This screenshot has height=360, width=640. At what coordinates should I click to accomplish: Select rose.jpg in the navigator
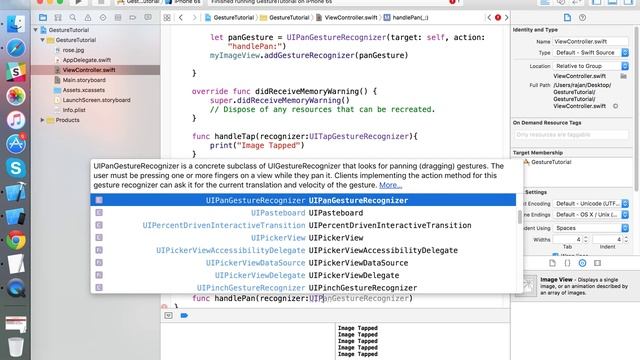[73, 50]
